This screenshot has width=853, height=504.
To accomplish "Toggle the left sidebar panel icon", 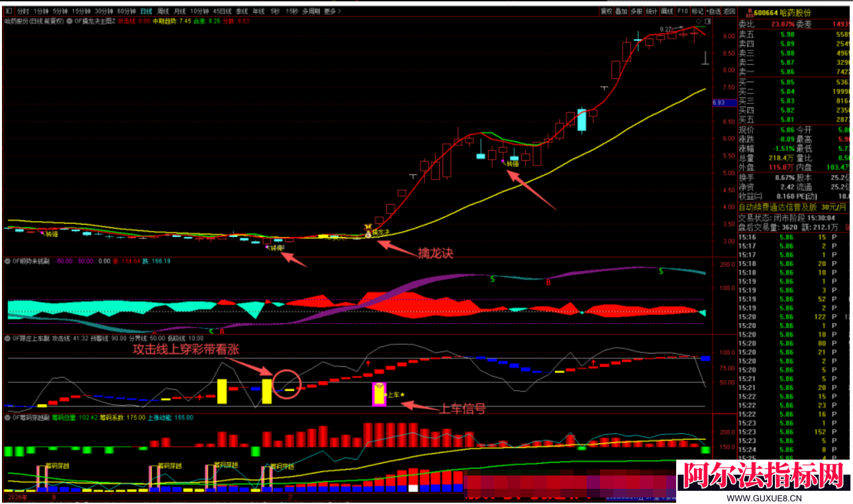I will coord(9,11).
